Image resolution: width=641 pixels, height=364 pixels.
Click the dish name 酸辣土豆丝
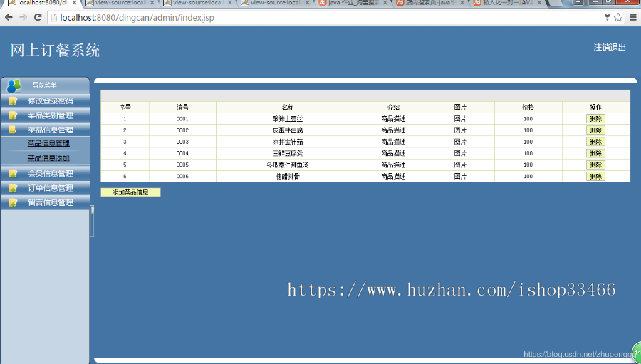[x=288, y=119]
